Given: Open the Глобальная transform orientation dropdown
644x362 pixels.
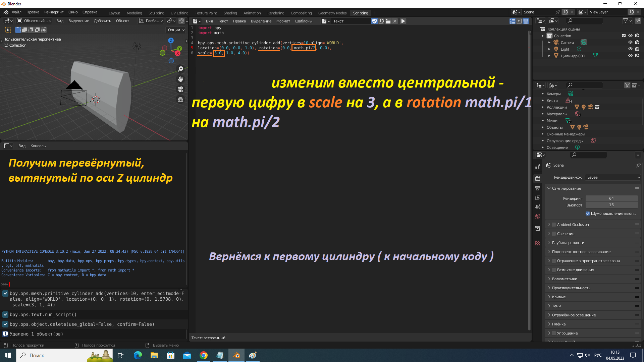Looking at the screenshot, I should (x=151, y=21).
